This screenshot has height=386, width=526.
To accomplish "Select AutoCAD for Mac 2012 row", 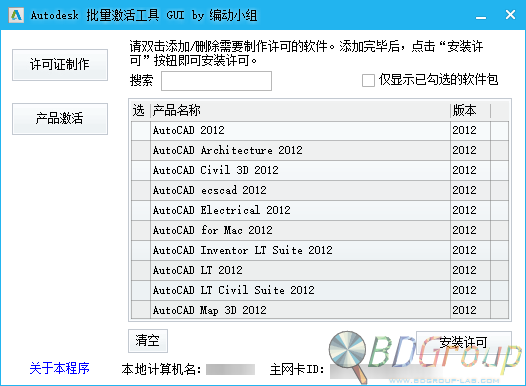I will 320,230.
